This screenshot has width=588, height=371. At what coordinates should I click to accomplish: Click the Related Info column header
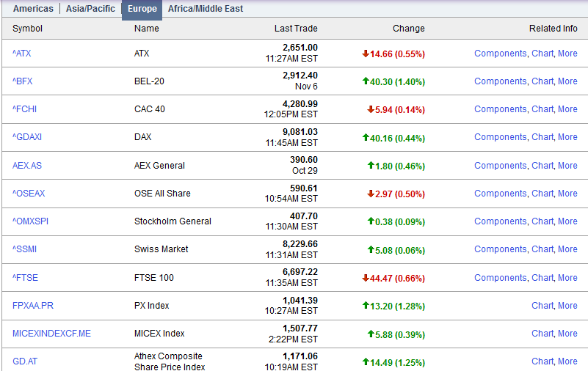[x=553, y=29]
